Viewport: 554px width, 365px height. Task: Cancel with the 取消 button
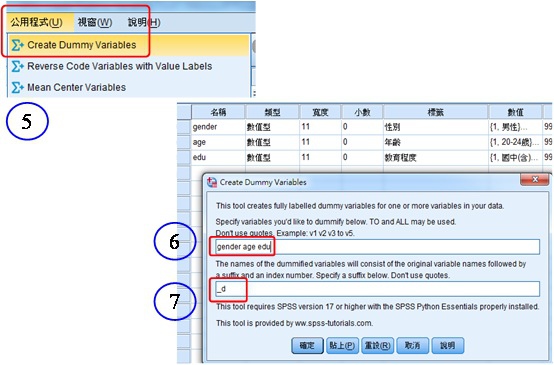pyautogui.click(x=412, y=345)
